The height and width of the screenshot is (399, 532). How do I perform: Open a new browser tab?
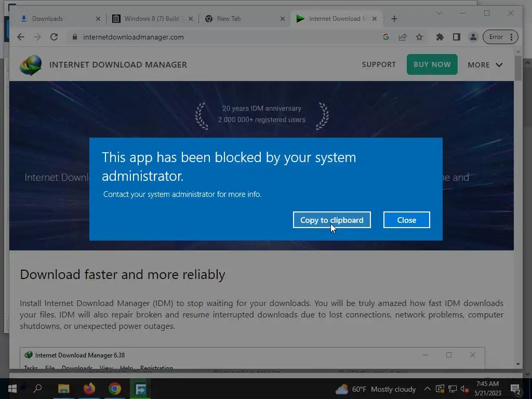click(x=394, y=19)
